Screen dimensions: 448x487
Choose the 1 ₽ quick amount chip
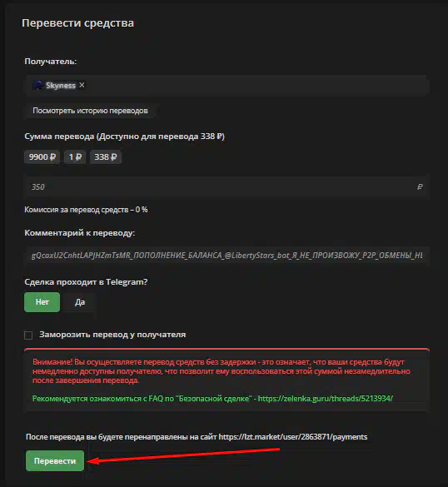[75, 157]
